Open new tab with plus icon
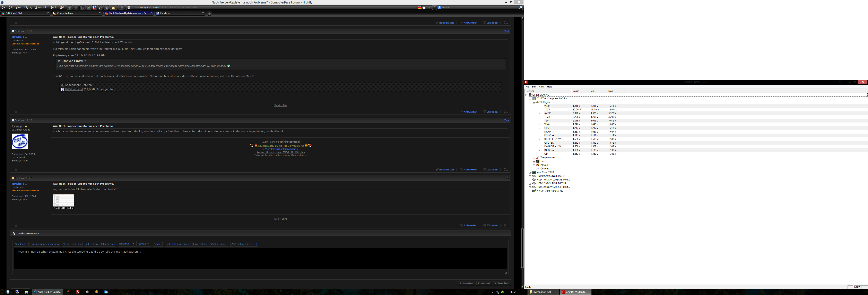 [209, 13]
